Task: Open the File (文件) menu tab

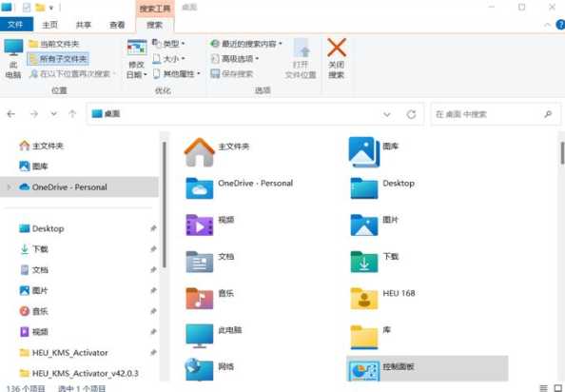Action: click(15, 25)
